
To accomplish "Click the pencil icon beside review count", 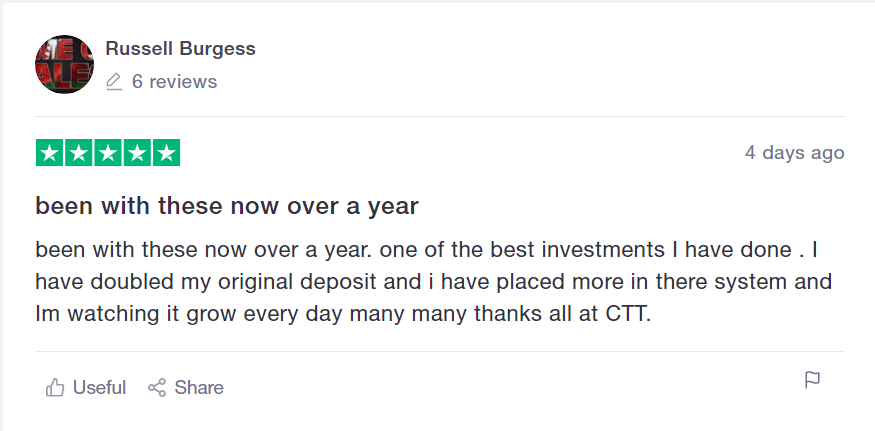I will point(114,82).
